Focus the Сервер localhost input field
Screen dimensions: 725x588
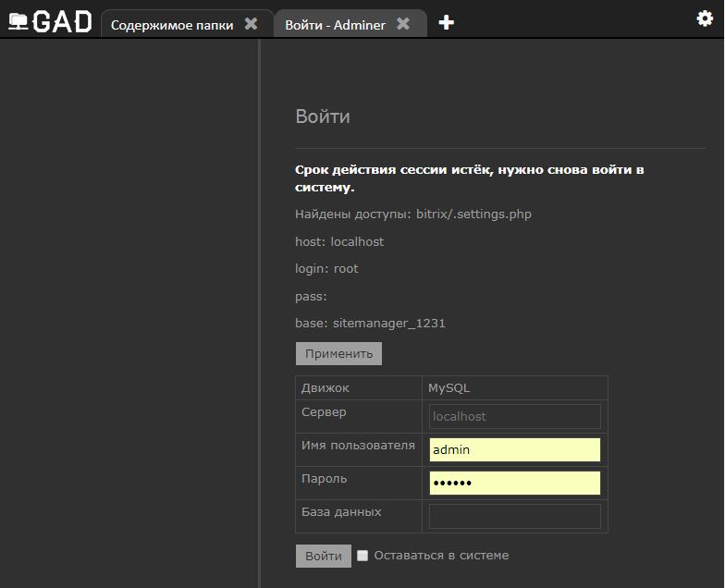(x=514, y=416)
